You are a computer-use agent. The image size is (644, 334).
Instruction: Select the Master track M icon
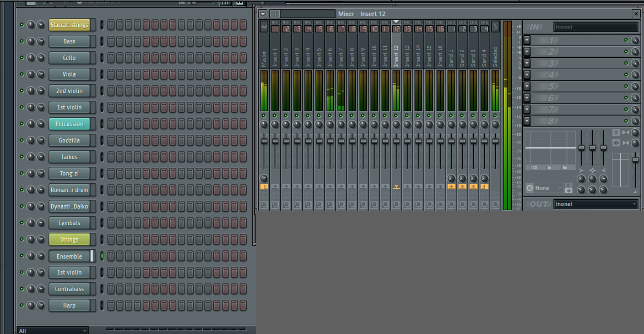pyautogui.click(x=264, y=27)
